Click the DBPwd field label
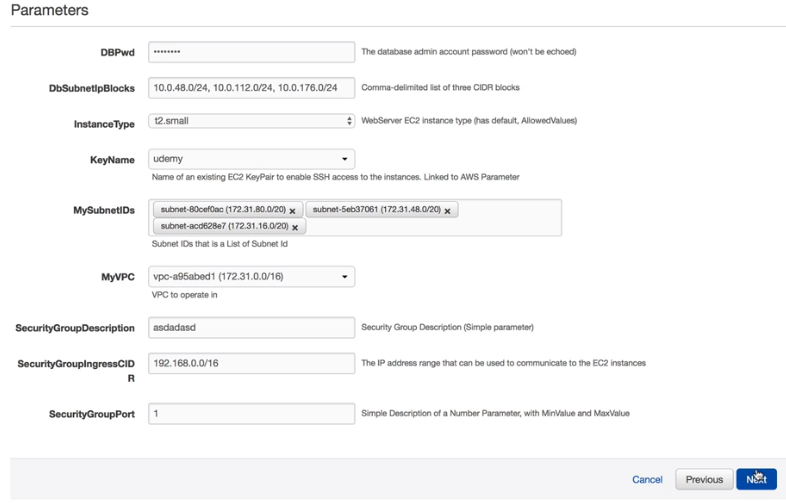 click(118, 53)
